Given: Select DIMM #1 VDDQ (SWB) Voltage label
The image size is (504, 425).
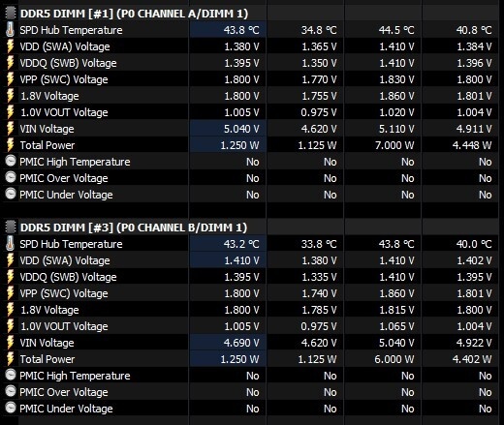Looking at the screenshot, I should (68, 63).
